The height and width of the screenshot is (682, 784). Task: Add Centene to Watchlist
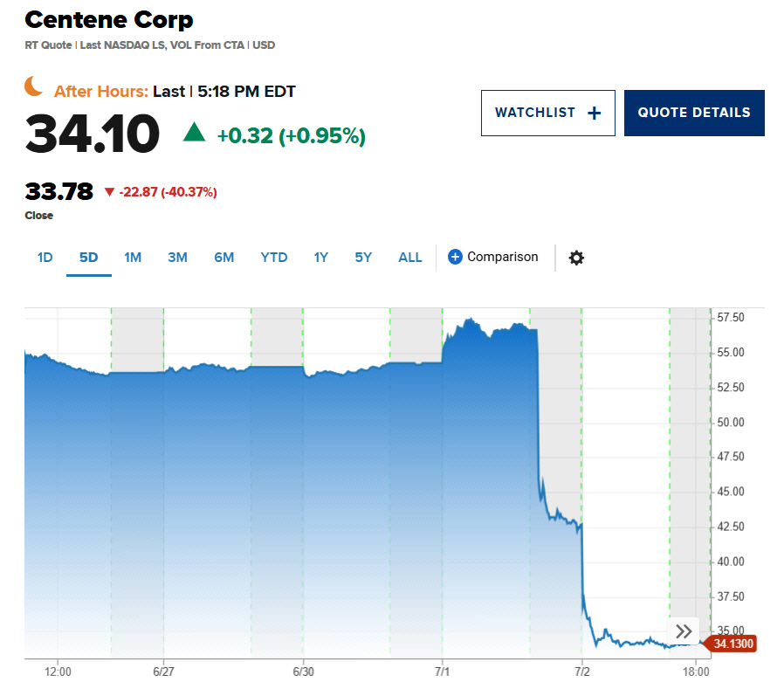(547, 113)
